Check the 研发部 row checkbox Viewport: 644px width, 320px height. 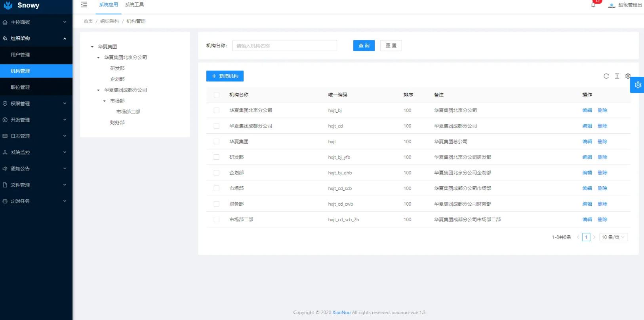(216, 157)
